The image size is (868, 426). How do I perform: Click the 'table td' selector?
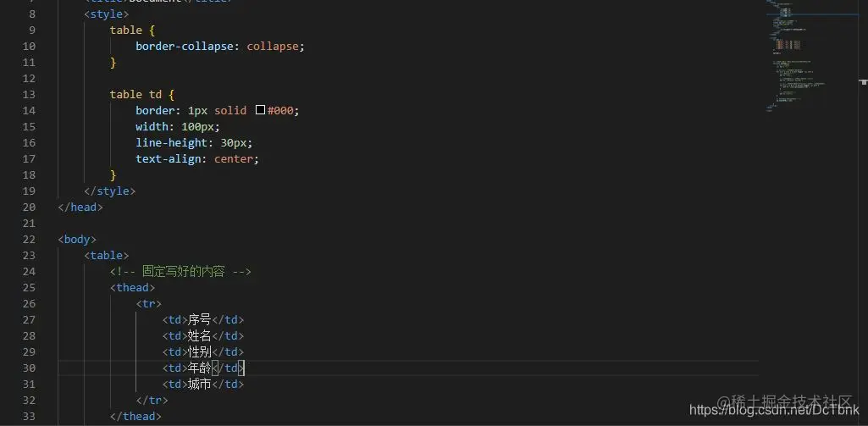pyautogui.click(x=135, y=94)
